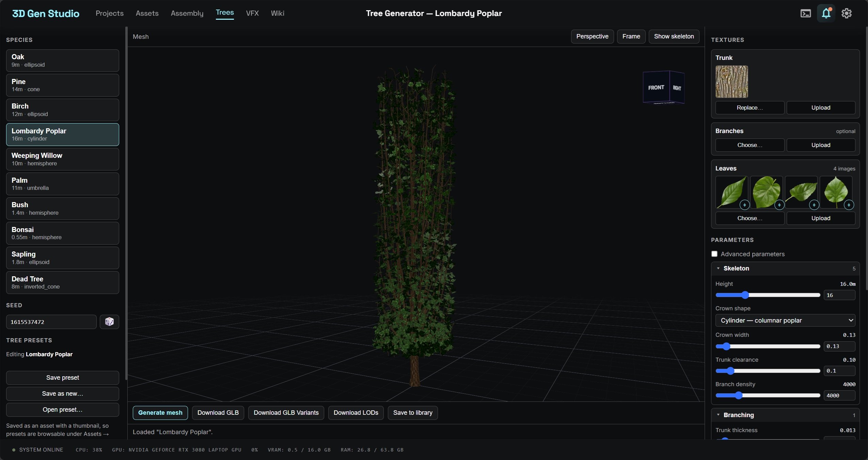868x460 pixels.
Task: Select the Weeping Willow species
Action: [x=63, y=159]
